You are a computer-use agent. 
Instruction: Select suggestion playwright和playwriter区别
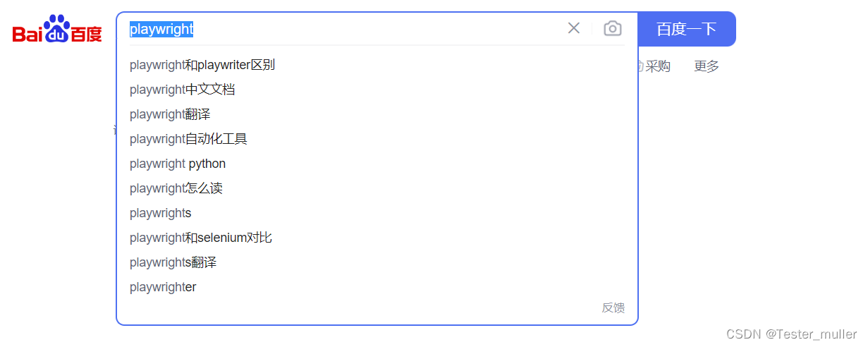point(202,65)
